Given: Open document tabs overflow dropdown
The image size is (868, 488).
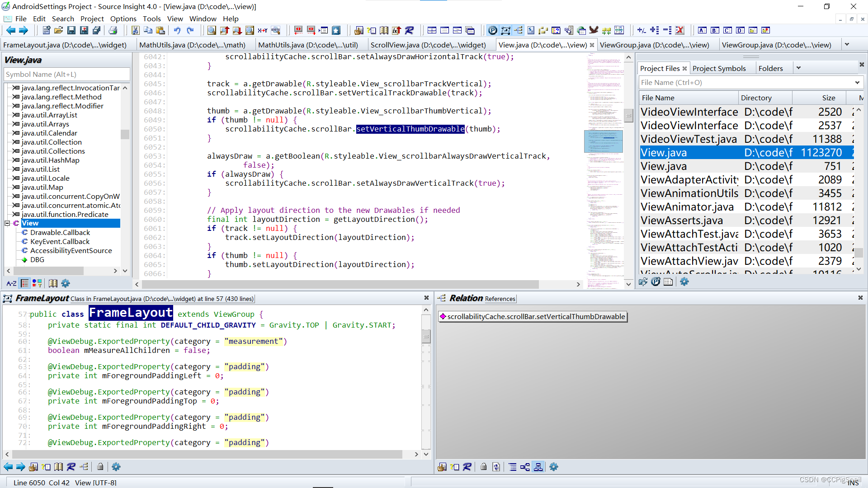Looking at the screenshot, I should tap(847, 44).
